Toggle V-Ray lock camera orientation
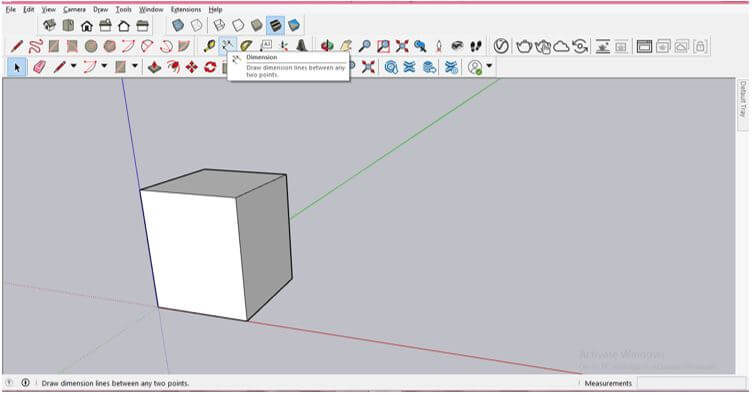This screenshot has width=753, height=394. [x=700, y=46]
